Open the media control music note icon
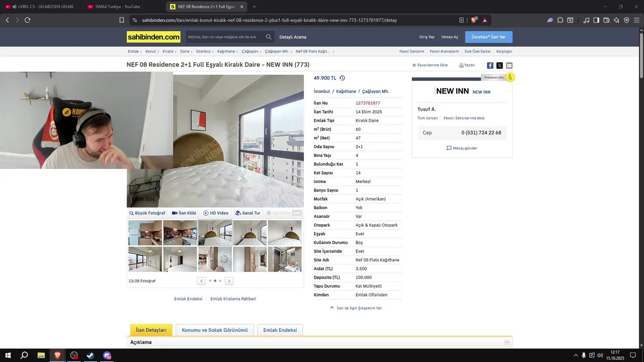Viewport: 644px width, 362px height. (x=586, y=20)
